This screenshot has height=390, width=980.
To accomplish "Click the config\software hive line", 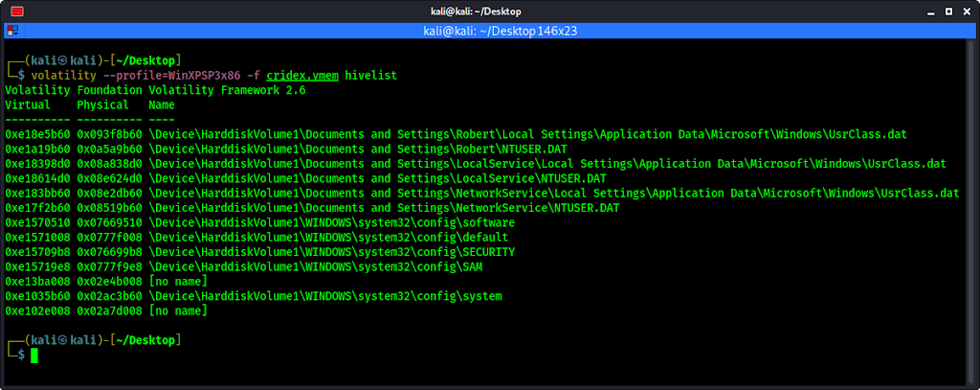I will (x=259, y=223).
